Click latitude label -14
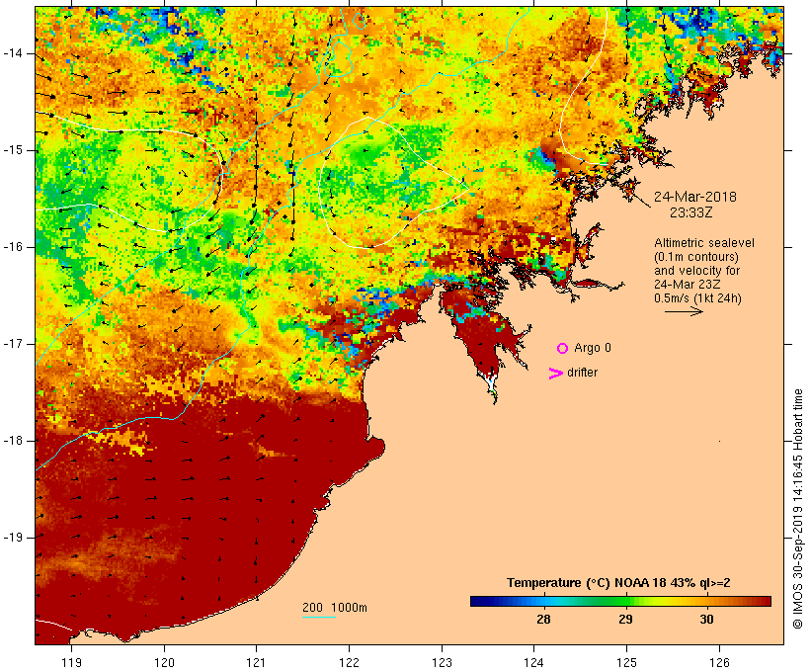This screenshot has width=810, height=672. (x=13, y=53)
